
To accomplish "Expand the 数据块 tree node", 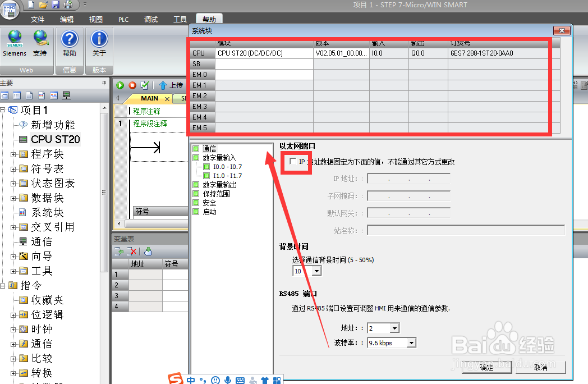I will pyautogui.click(x=13, y=198).
